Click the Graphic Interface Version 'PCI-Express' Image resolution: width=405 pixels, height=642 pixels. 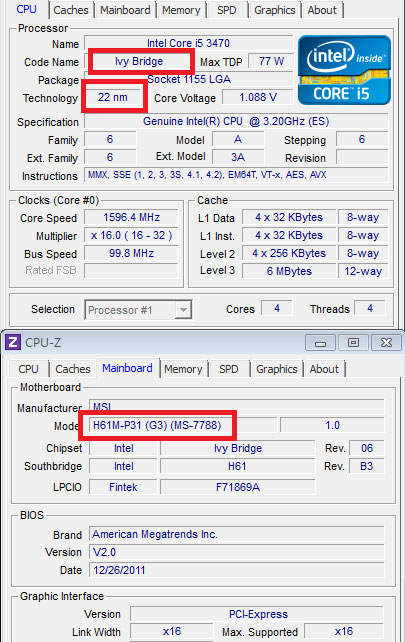(258, 614)
